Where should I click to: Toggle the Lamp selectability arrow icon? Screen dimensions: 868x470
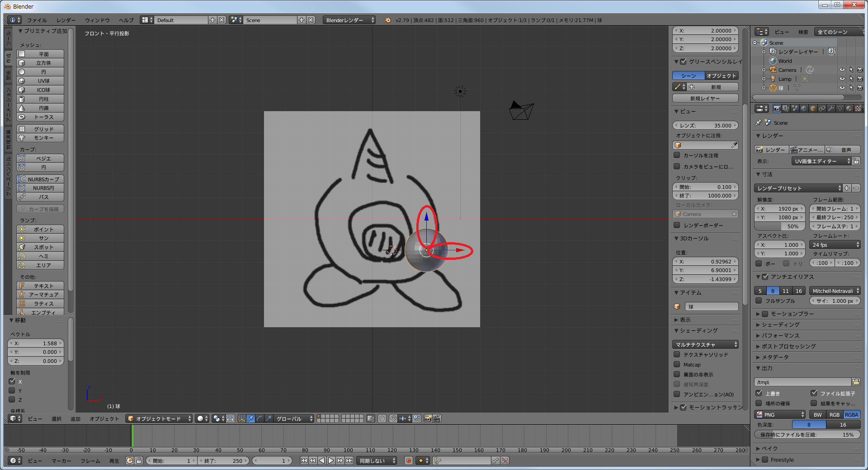(851, 79)
